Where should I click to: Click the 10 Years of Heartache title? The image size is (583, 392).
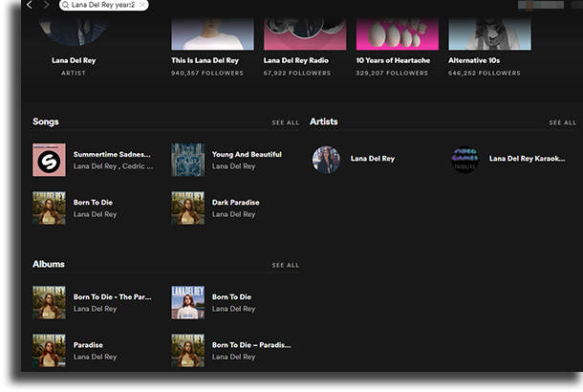(393, 60)
